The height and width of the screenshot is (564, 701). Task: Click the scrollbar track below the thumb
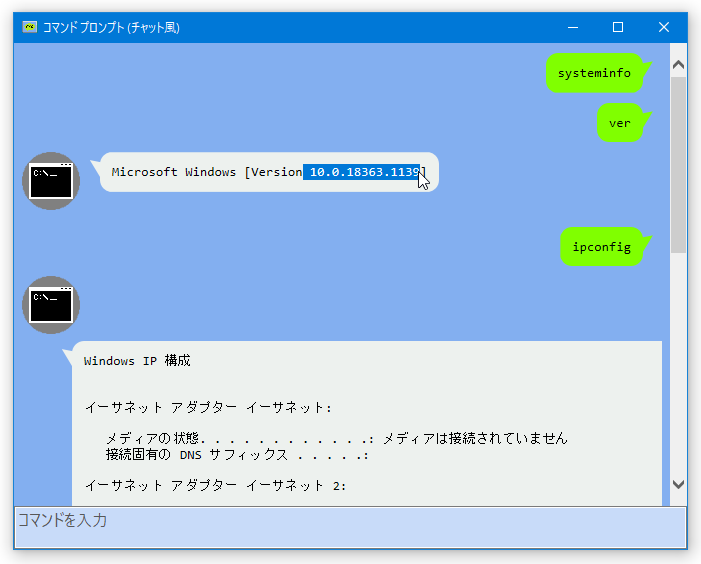678,364
